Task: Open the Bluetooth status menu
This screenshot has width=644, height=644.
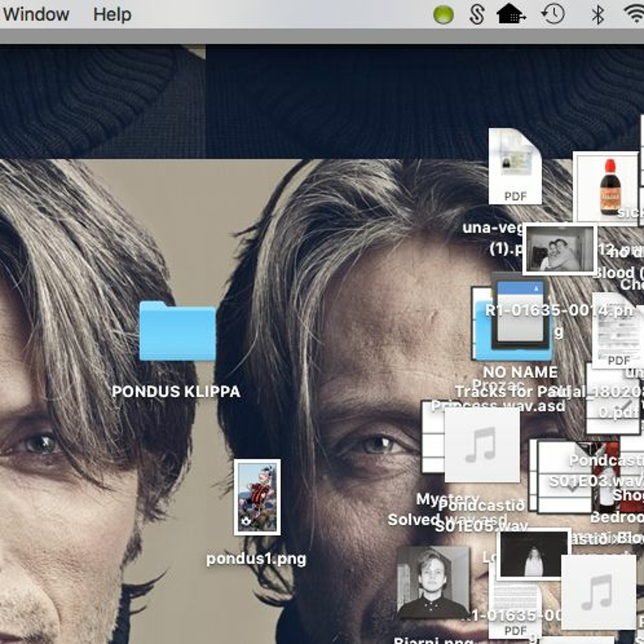Action: pos(598,15)
